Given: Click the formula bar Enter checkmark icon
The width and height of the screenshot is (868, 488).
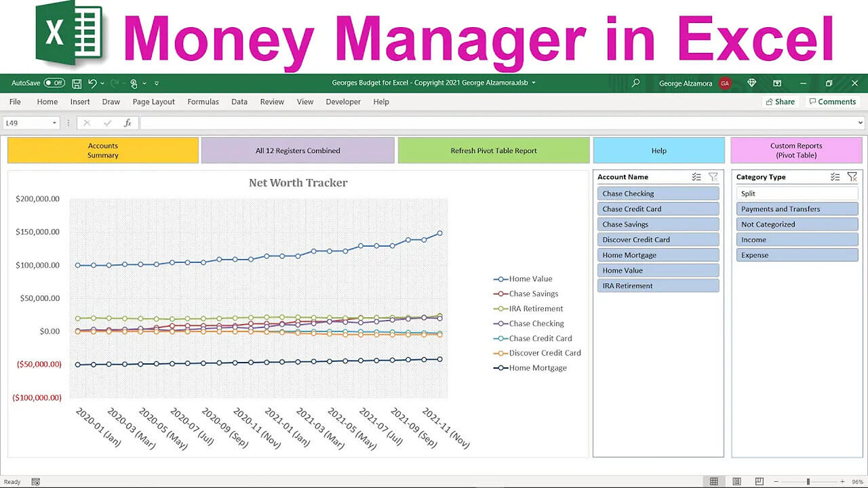Looking at the screenshot, I should (x=107, y=123).
